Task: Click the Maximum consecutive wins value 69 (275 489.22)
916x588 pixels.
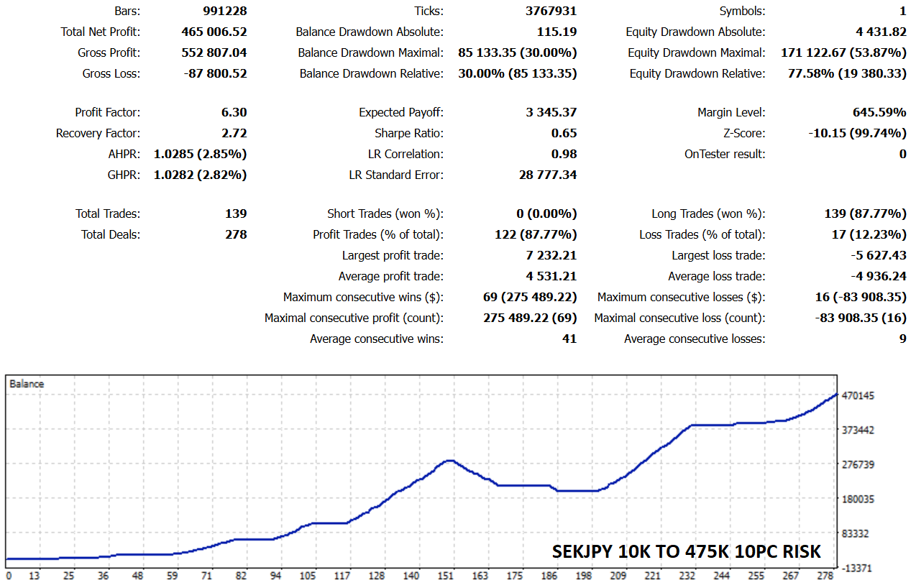Action: click(x=531, y=298)
